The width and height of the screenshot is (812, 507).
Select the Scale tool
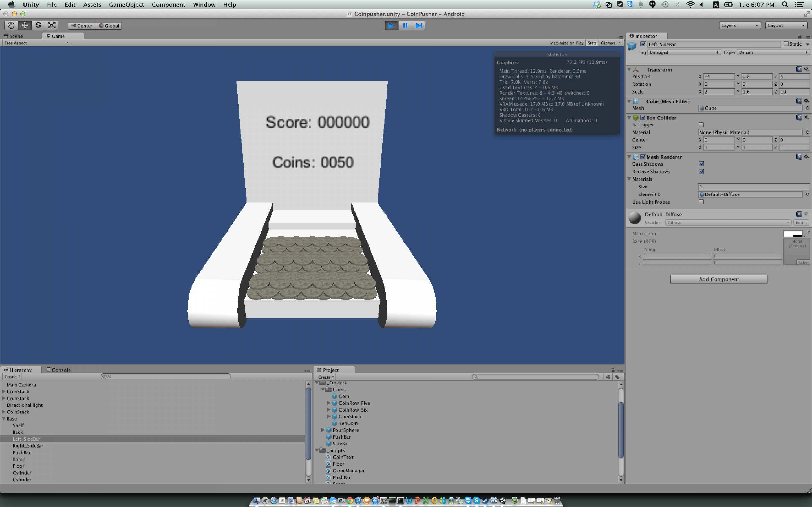point(52,25)
